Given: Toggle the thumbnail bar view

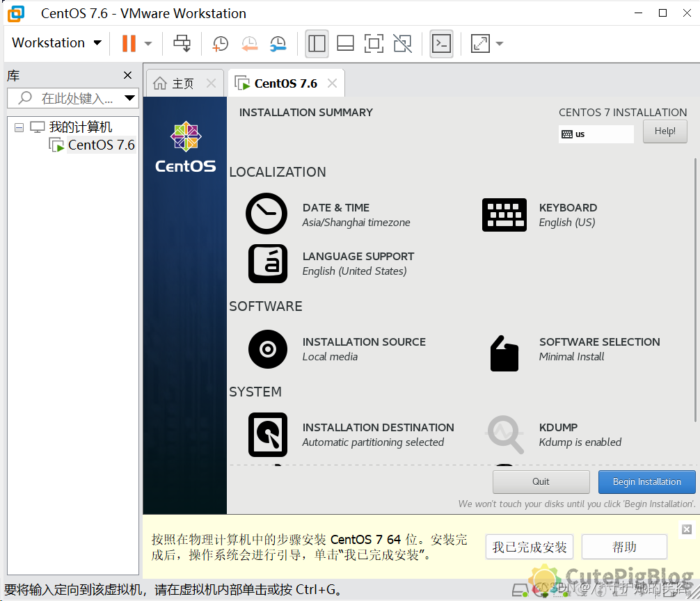Looking at the screenshot, I should point(345,43).
